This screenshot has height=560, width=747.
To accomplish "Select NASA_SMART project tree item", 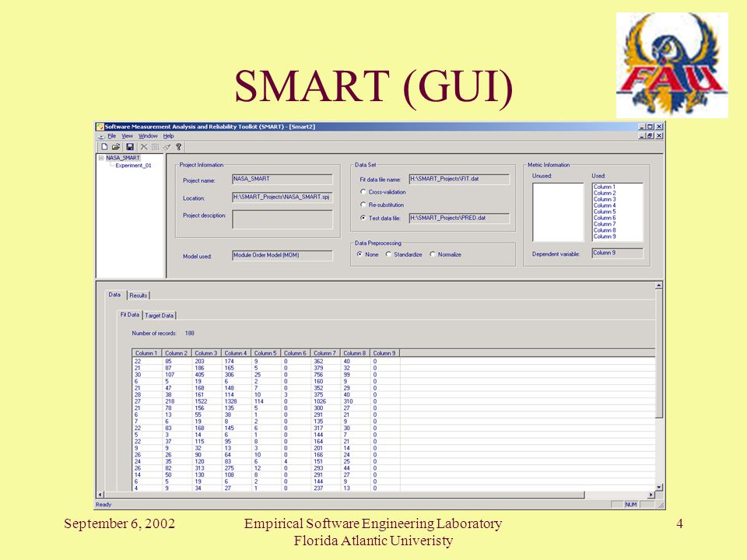I will coord(123,158).
